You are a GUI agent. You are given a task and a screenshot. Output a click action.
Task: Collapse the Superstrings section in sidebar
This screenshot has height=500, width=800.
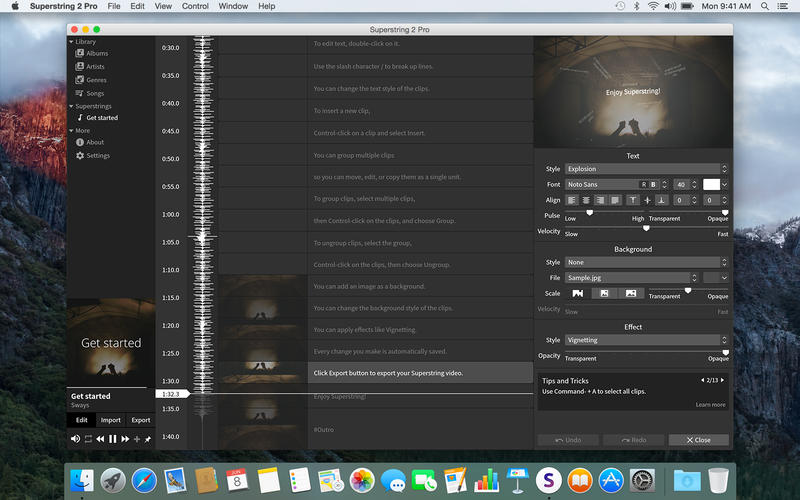coord(71,106)
